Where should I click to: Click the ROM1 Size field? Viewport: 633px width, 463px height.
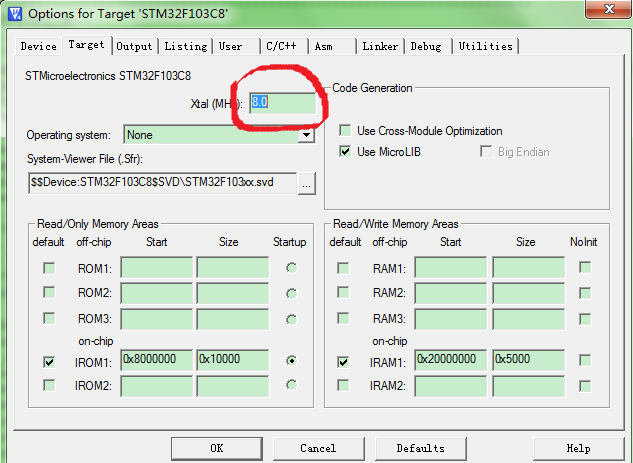coord(233,267)
